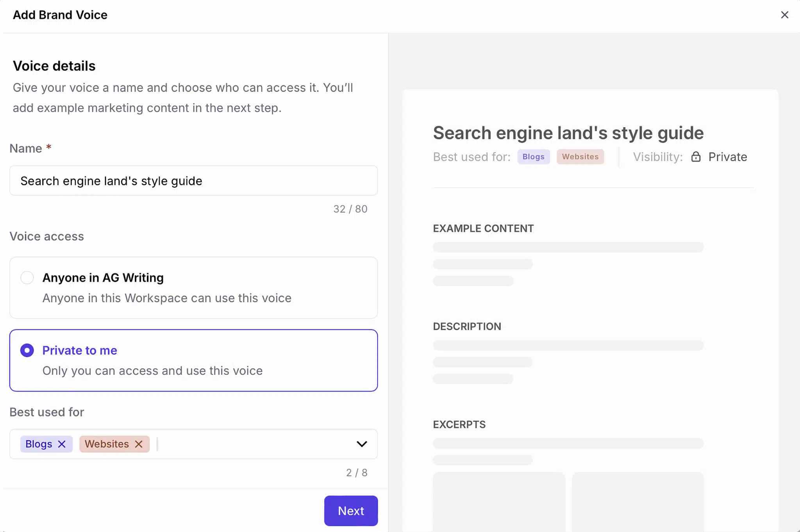Click the DESCRIPTION heading in preview
Viewport: 800px width, 532px height.
coord(467,327)
